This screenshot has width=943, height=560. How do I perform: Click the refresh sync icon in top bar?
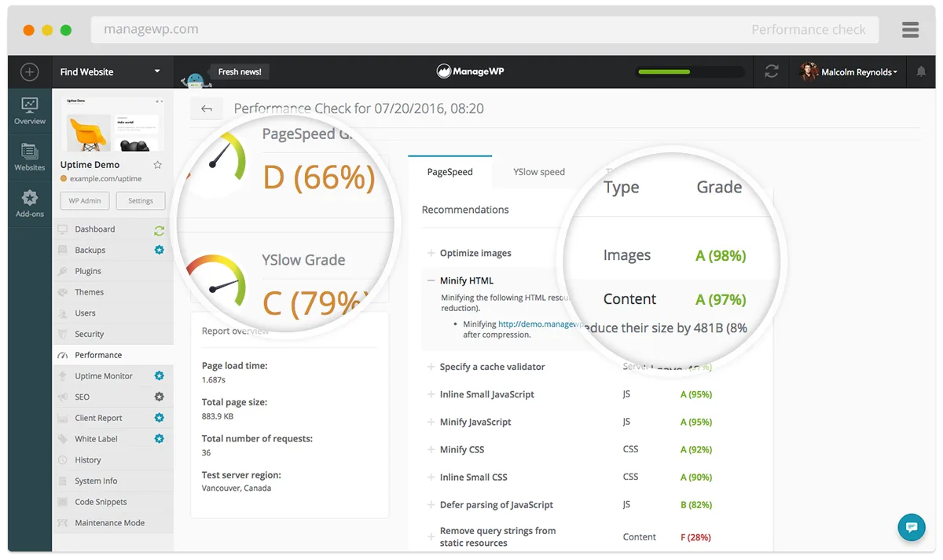point(772,71)
